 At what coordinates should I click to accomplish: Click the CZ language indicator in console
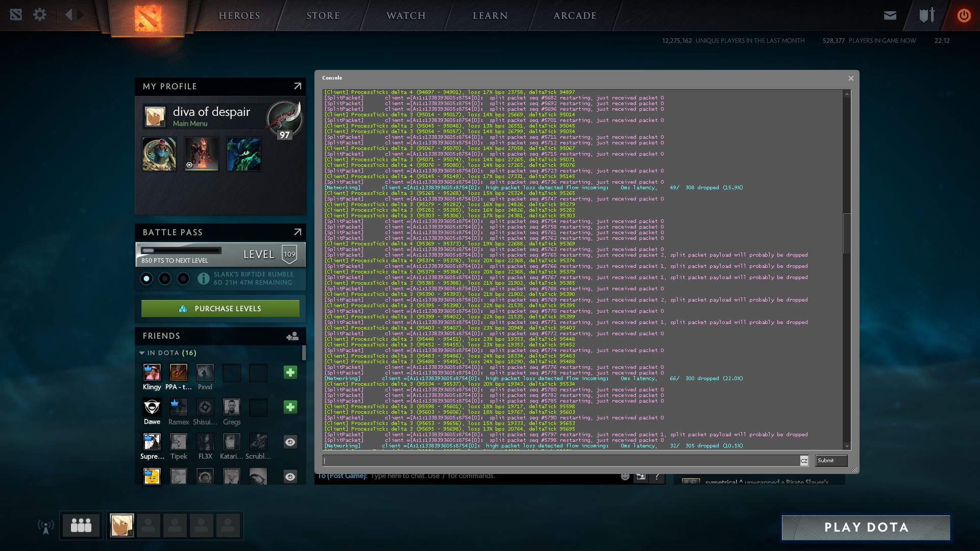[x=804, y=461]
